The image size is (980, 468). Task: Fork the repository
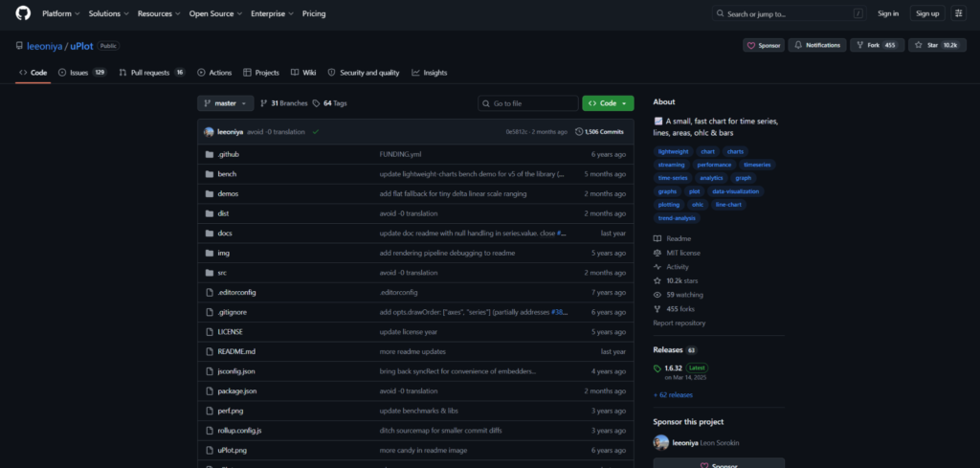pos(877,46)
